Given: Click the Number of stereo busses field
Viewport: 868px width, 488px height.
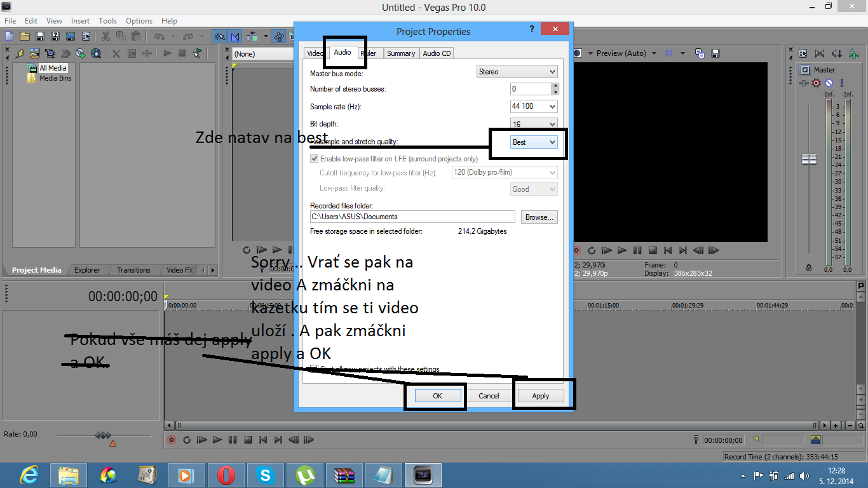Looking at the screenshot, I should 531,89.
